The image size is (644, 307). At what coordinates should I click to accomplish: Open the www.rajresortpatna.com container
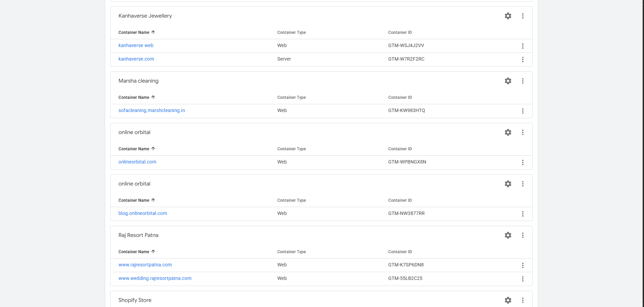145,265
